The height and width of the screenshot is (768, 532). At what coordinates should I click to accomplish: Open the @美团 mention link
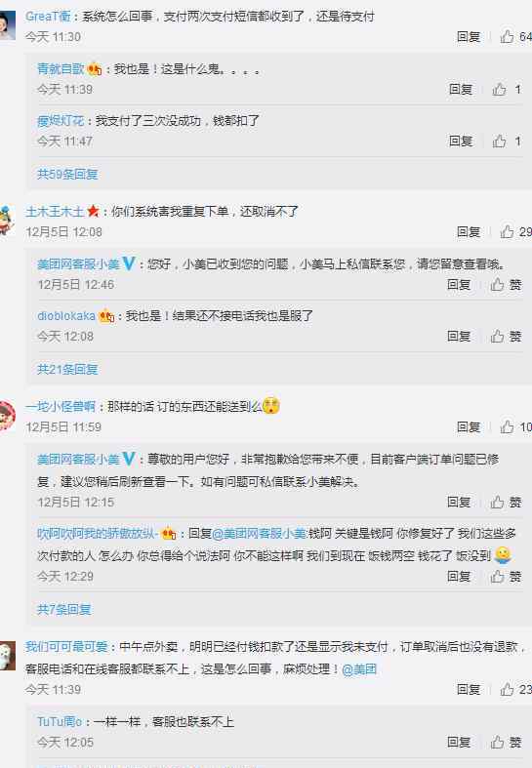pos(359,669)
